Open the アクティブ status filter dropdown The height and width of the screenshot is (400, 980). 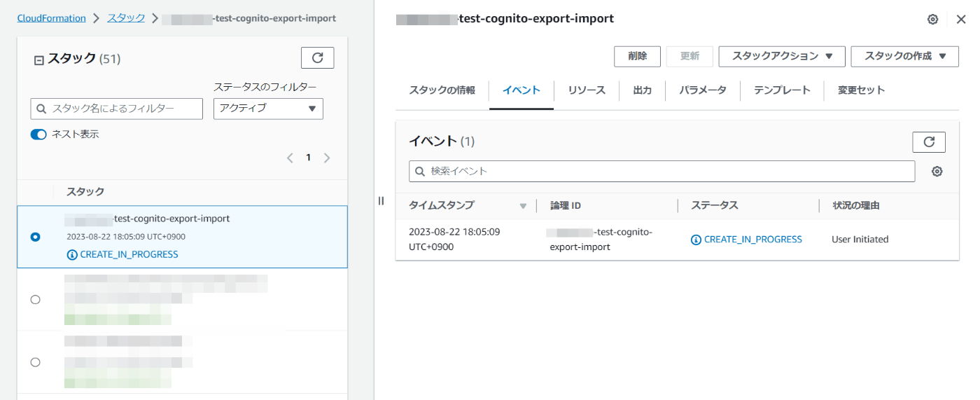click(268, 109)
